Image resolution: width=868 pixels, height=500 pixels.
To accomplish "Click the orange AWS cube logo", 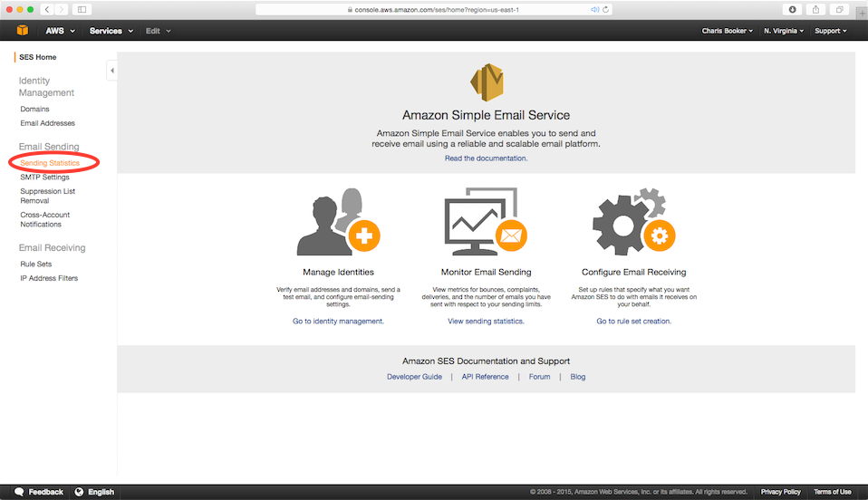I will click(x=22, y=31).
